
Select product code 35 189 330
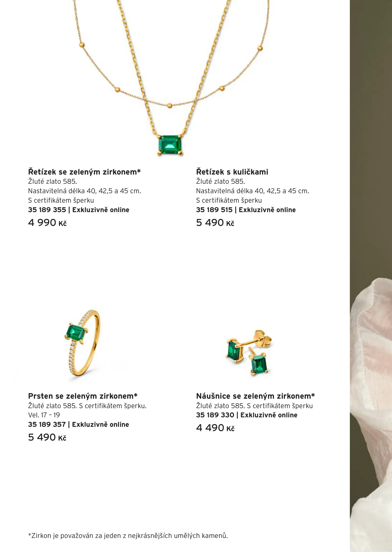(x=215, y=415)
